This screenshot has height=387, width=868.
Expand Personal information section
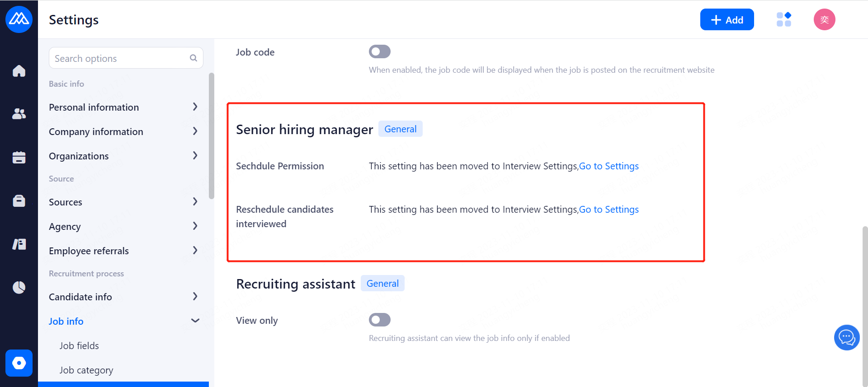point(123,107)
